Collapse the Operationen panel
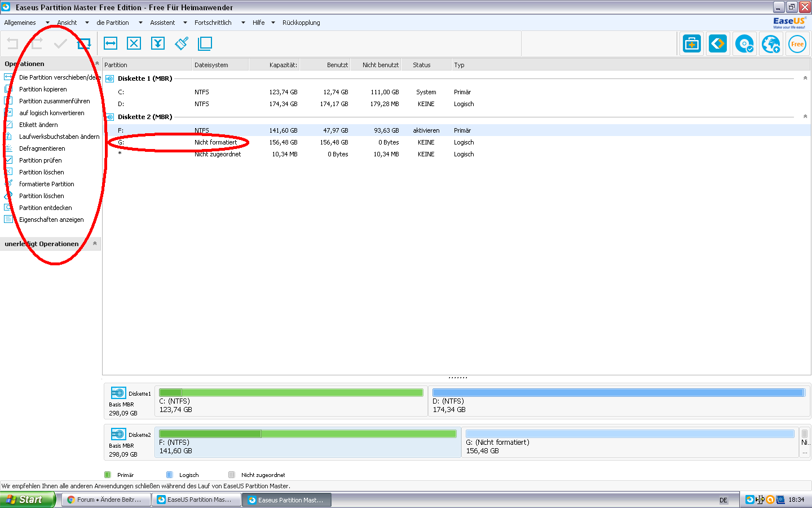Screen dimensions: 812x508 tap(96, 63)
